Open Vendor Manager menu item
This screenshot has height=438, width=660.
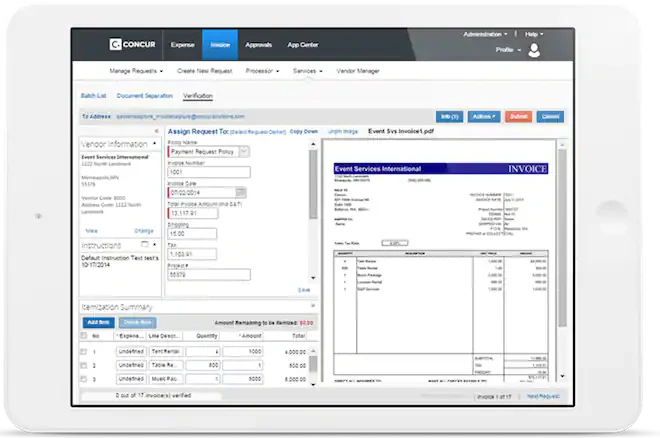click(x=358, y=71)
